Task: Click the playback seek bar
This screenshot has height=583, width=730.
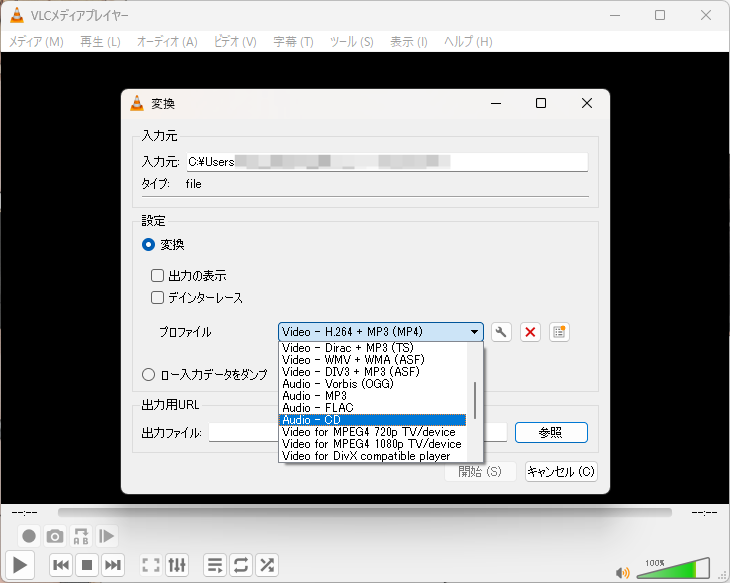Action: pyautogui.click(x=365, y=513)
